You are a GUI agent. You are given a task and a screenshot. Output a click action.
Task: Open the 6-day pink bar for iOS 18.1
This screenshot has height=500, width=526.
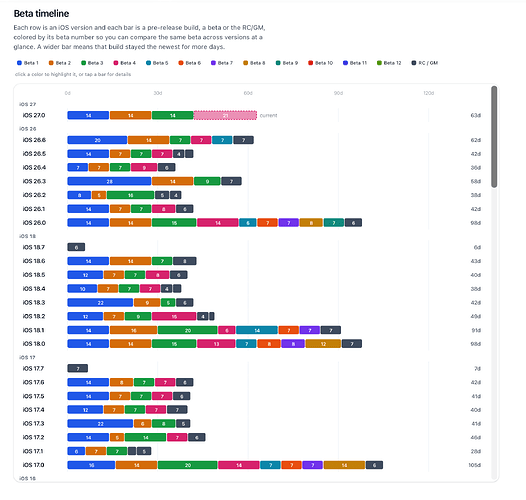click(226, 330)
